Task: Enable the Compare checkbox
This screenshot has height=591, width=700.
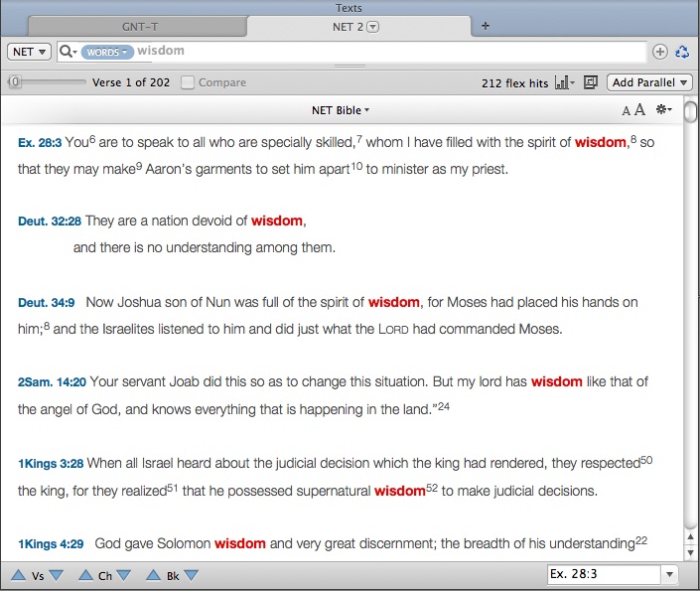Action: 188,83
